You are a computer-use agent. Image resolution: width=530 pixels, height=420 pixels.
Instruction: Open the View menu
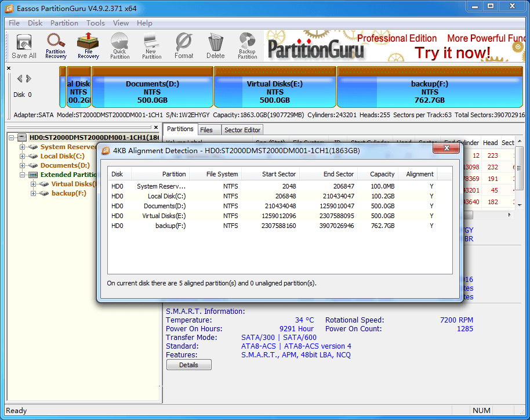click(x=121, y=23)
